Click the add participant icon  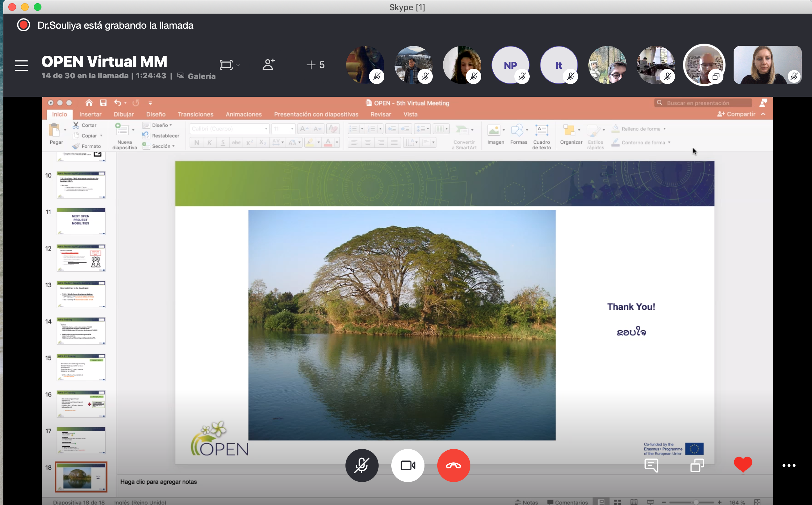click(x=268, y=64)
